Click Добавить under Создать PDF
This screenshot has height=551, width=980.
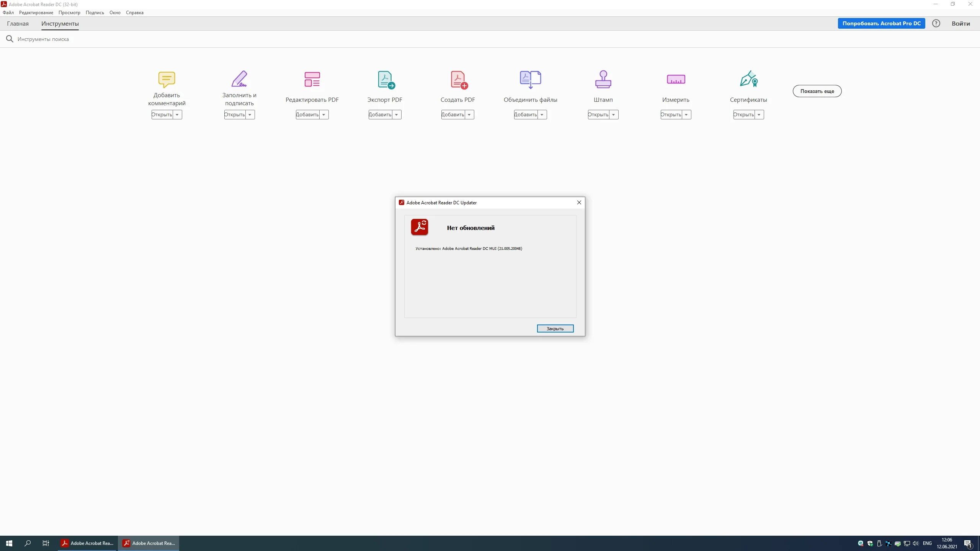pos(453,115)
